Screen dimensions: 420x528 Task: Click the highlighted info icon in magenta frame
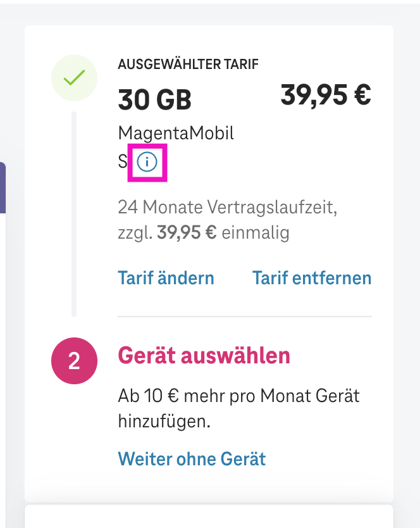click(147, 163)
